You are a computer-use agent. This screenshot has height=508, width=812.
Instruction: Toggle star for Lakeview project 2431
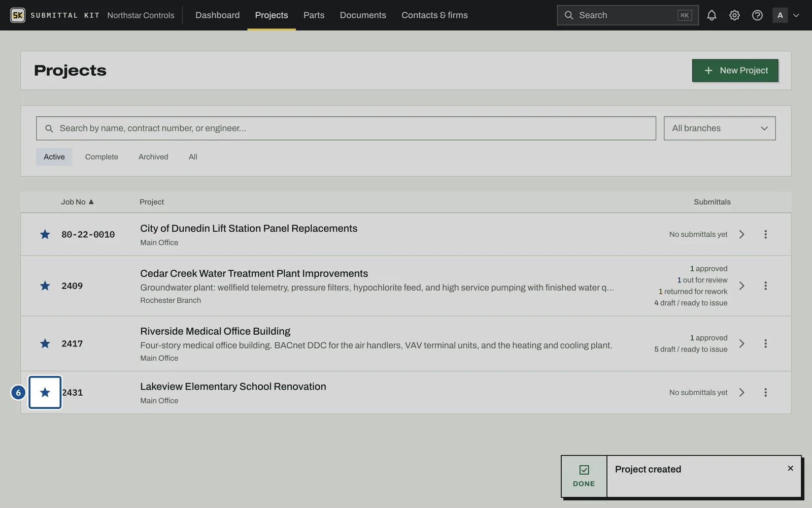(x=45, y=392)
